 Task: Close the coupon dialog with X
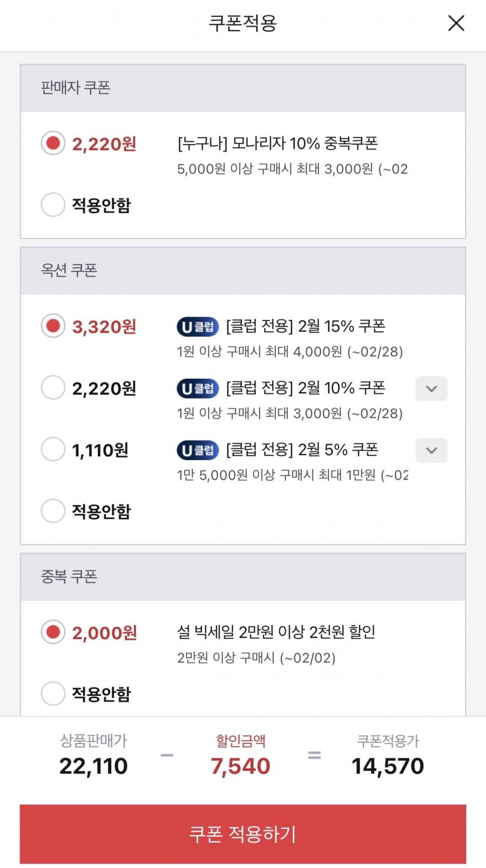tap(456, 23)
